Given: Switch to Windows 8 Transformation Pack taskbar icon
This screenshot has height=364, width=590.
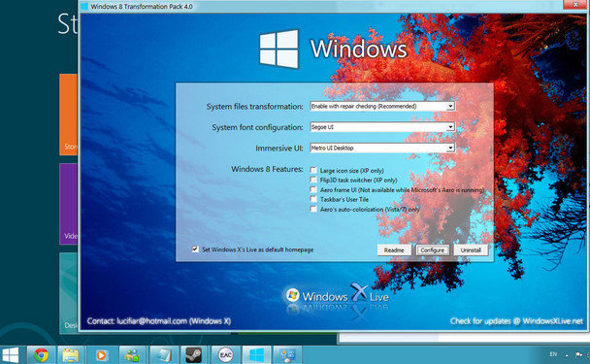Looking at the screenshot, I should (x=256, y=355).
